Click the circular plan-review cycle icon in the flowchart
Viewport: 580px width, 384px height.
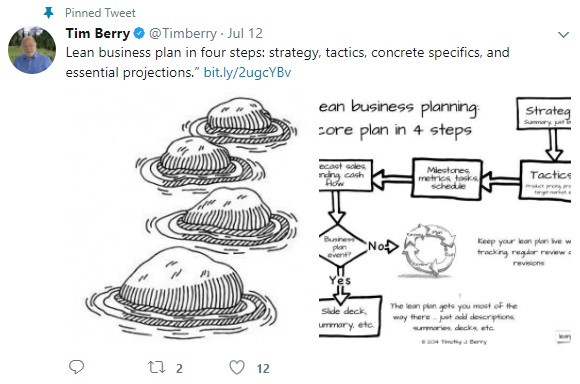(429, 250)
